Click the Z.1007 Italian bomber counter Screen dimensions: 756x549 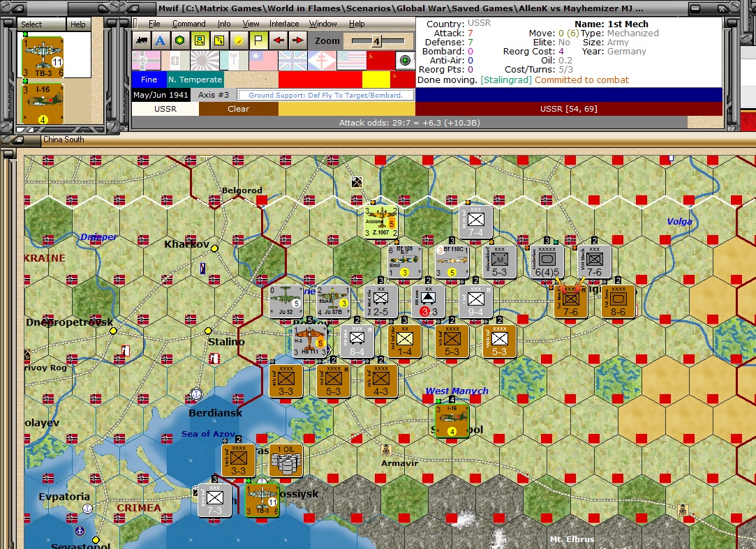381,222
